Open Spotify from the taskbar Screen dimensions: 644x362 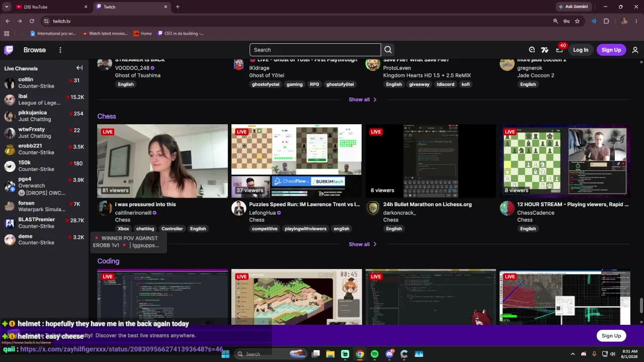(x=374, y=354)
